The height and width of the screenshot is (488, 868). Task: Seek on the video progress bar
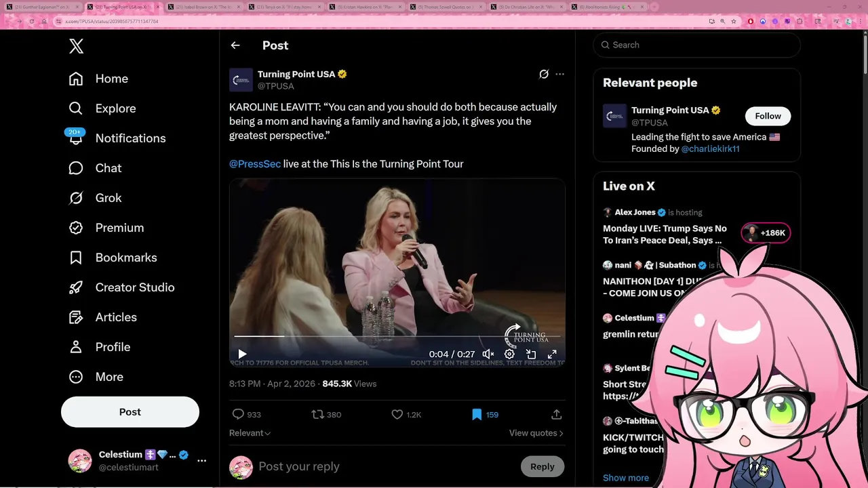397,336
